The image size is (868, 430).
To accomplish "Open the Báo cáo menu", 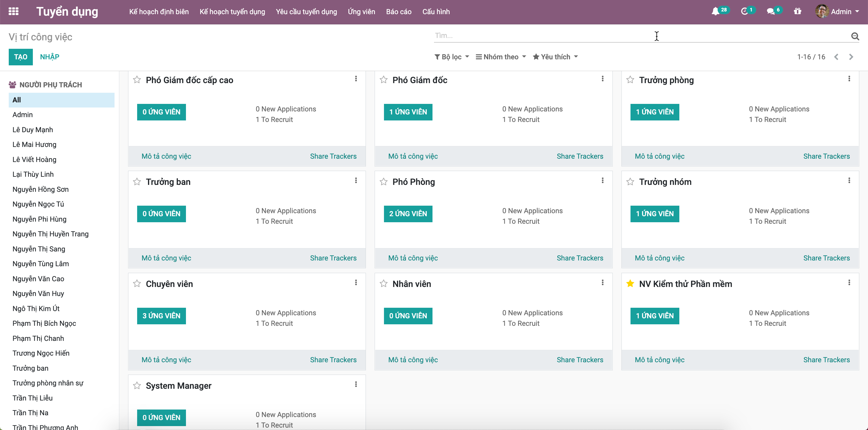I will (399, 12).
